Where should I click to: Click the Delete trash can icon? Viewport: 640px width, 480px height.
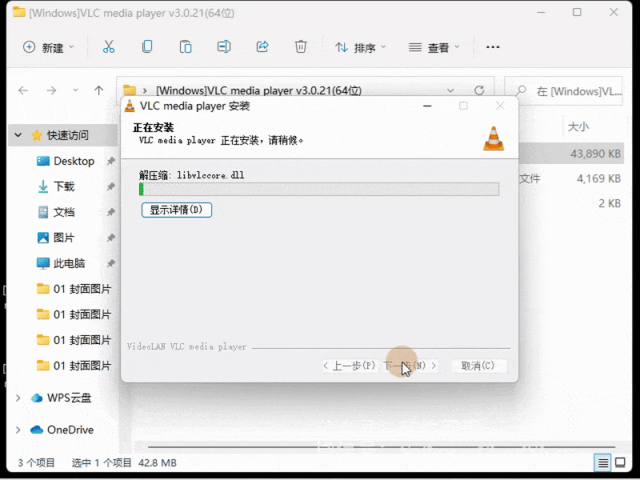click(301, 47)
